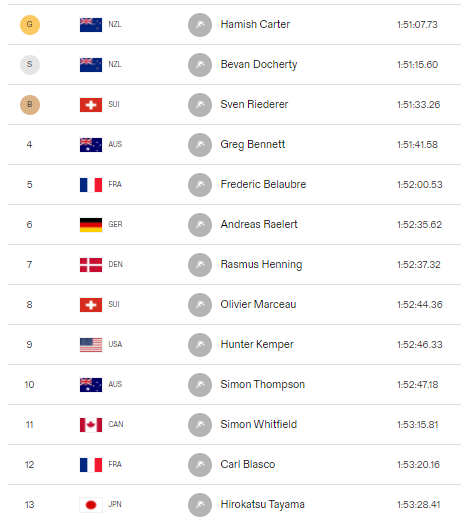This screenshot has height=519, width=461.
Task: Click the NZL country code in the gold row
Action: coord(115,24)
